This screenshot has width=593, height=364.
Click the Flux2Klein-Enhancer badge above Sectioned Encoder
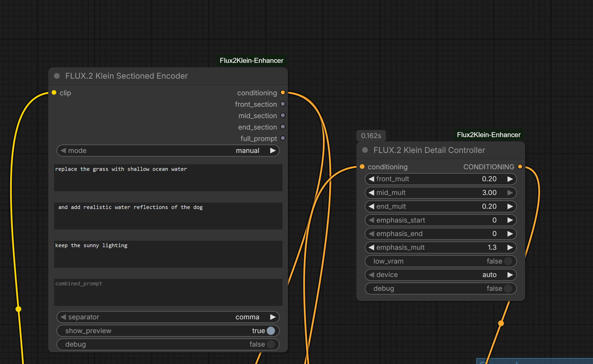point(252,60)
